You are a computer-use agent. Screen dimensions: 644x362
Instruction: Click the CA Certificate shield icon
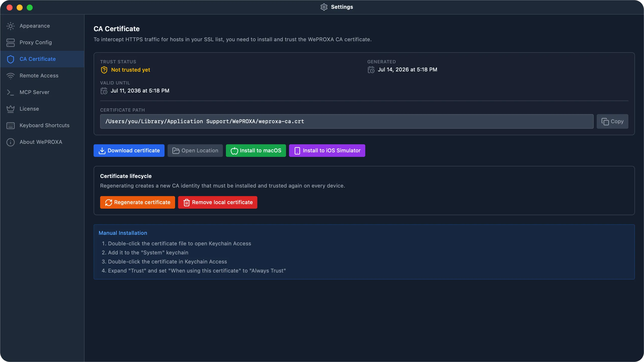pos(11,59)
